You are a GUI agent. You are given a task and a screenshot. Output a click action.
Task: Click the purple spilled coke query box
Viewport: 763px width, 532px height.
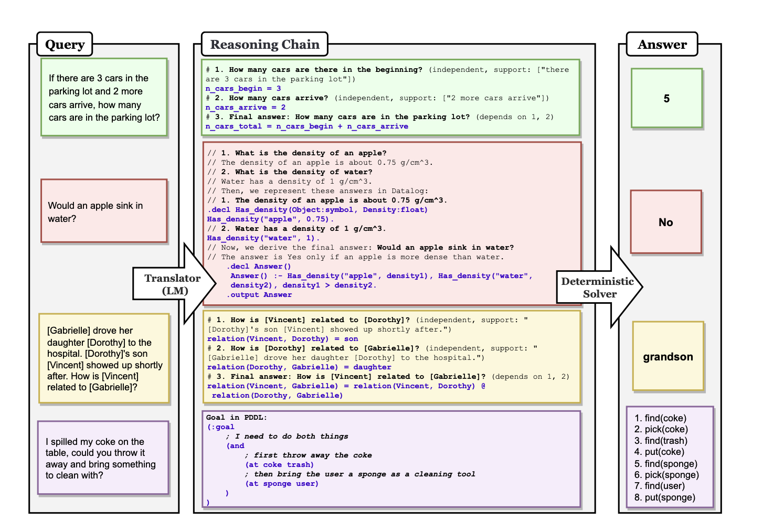[x=103, y=458]
